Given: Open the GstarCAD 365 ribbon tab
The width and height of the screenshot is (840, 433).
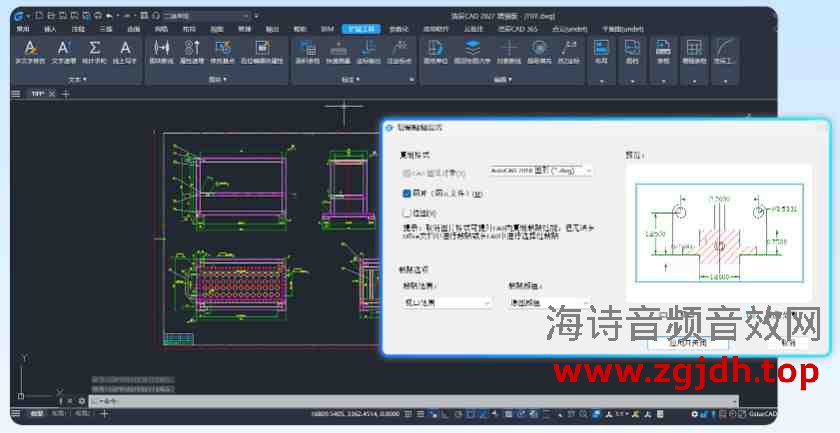Looking at the screenshot, I should click(x=517, y=29).
